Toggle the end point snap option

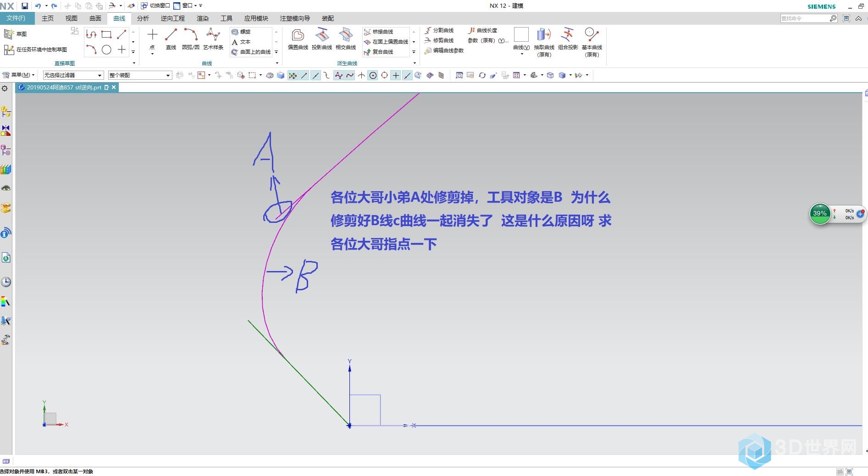pyautogui.click(x=304, y=76)
